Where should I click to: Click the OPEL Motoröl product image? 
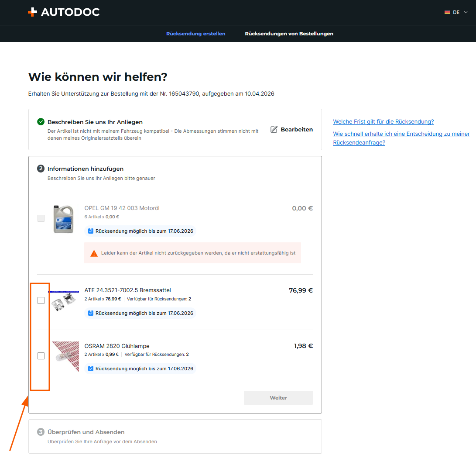coord(63,219)
